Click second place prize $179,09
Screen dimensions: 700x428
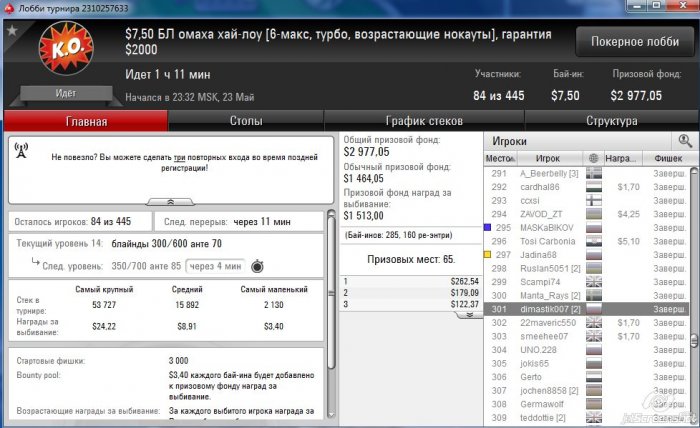click(x=464, y=293)
